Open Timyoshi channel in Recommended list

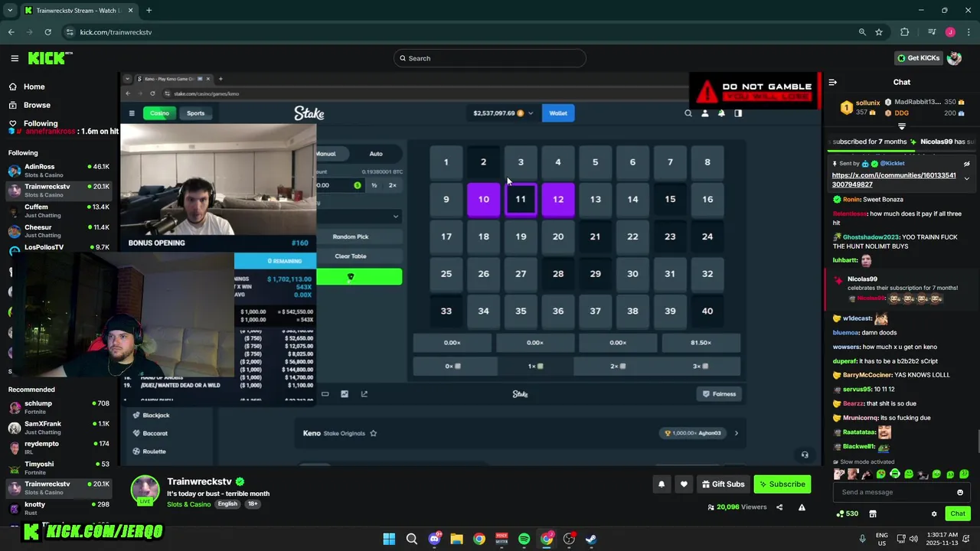coord(60,468)
